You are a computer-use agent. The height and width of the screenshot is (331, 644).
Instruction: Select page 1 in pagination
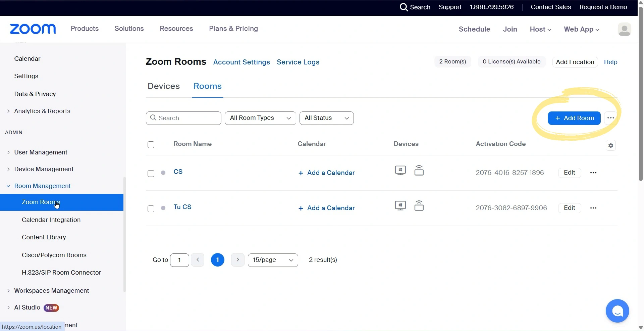[217, 260]
